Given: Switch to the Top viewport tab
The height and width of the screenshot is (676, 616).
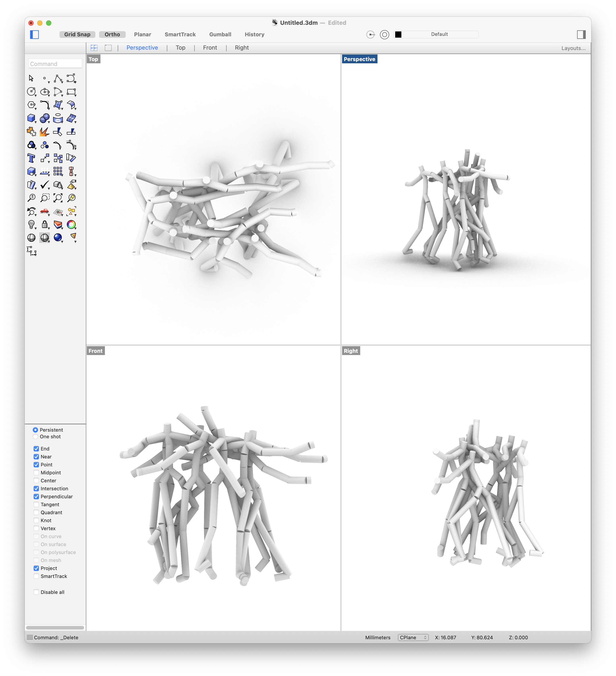Looking at the screenshot, I should pyautogui.click(x=181, y=48).
